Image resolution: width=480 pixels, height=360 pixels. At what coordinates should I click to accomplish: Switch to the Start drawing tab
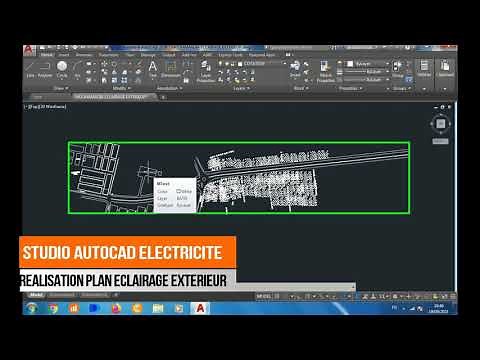coord(38,97)
